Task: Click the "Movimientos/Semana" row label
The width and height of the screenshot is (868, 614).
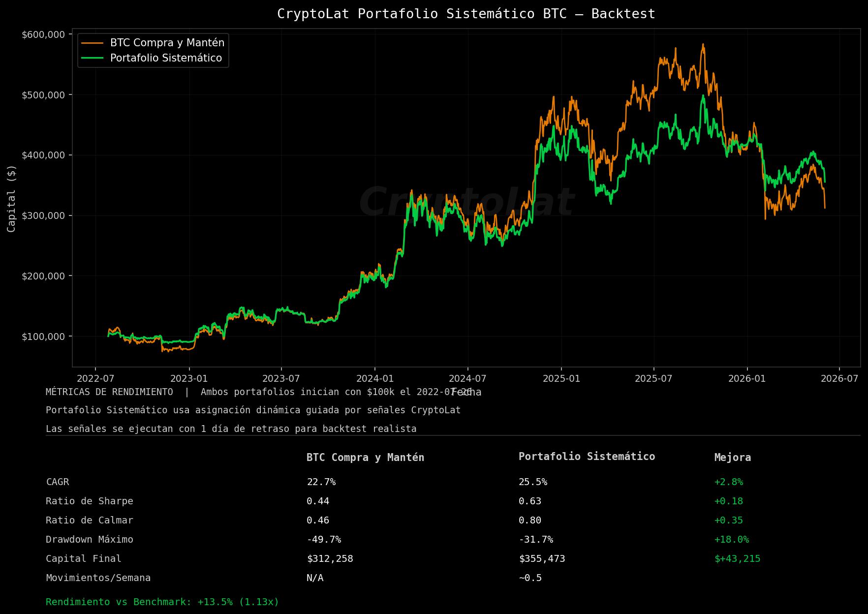Action: 98,578
